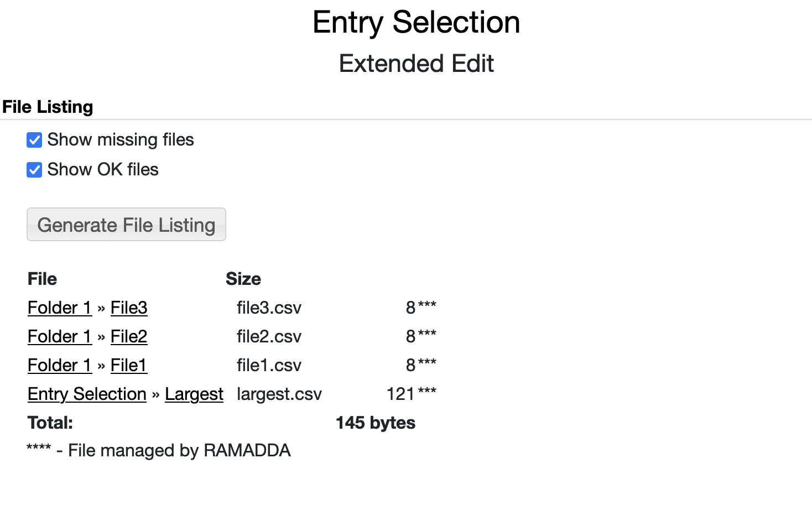Click the File managed by RAMADDA footnote
Screen dimensions: 812x510
pyautogui.click(x=179, y=450)
